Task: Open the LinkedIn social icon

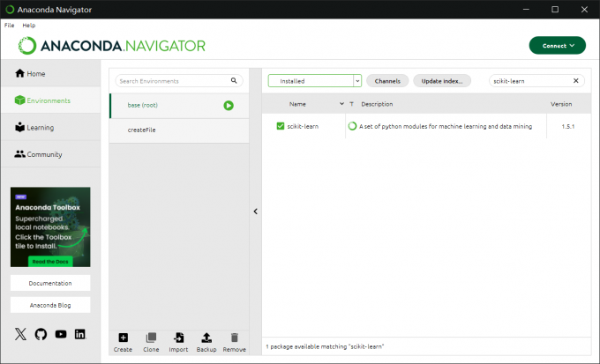Action: pos(80,334)
